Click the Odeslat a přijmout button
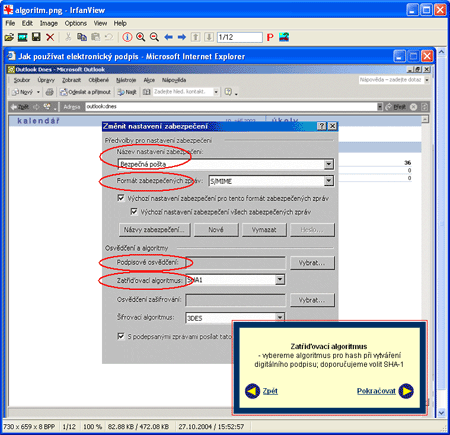Viewport: 450px width, 435px height. [x=85, y=92]
